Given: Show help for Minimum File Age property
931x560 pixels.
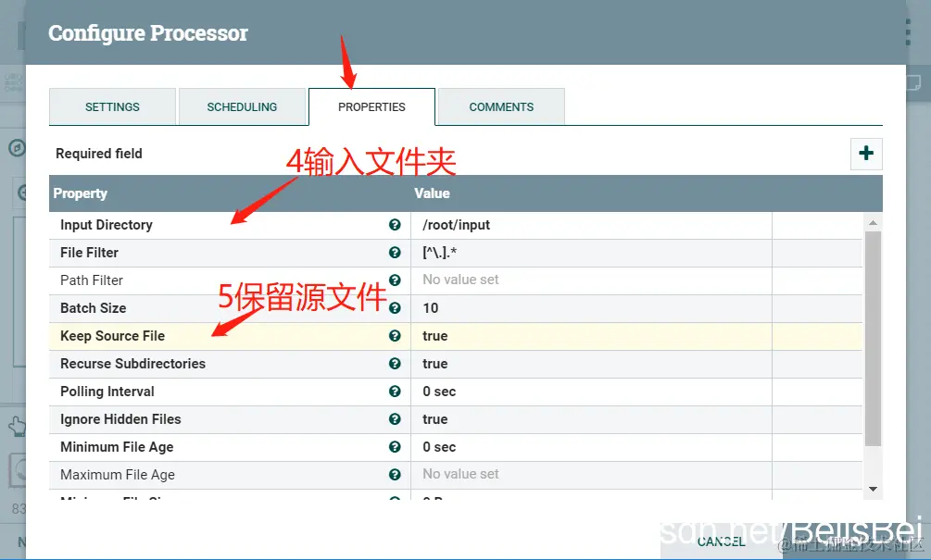Looking at the screenshot, I should [395, 447].
